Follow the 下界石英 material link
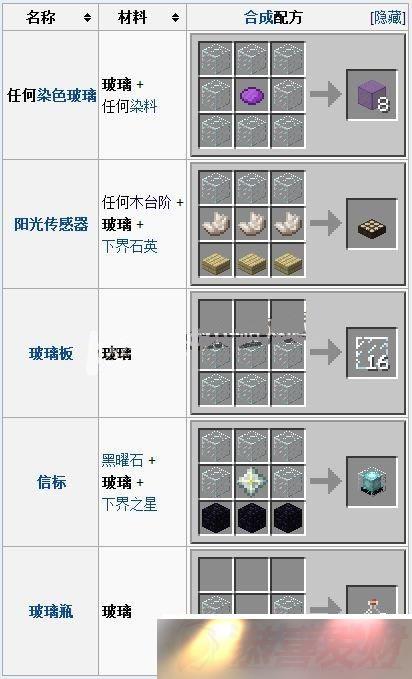This screenshot has width=412, height=679. point(130,246)
